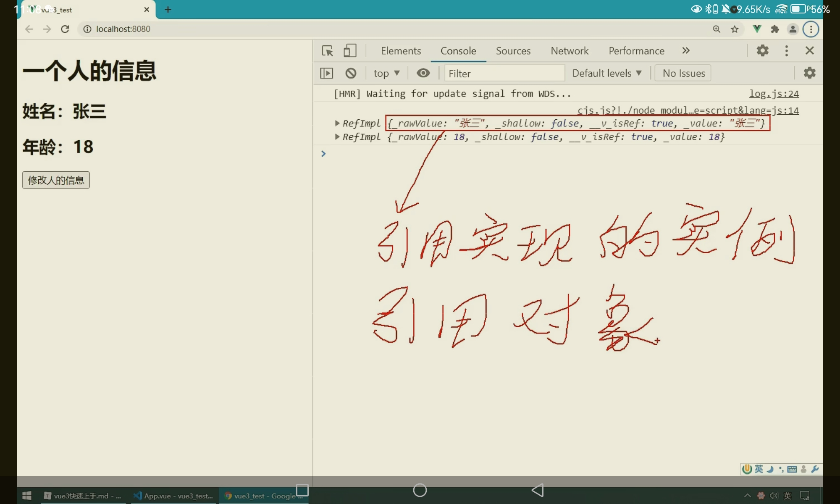Toggle the console sidebar panel icon

click(x=326, y=73)
